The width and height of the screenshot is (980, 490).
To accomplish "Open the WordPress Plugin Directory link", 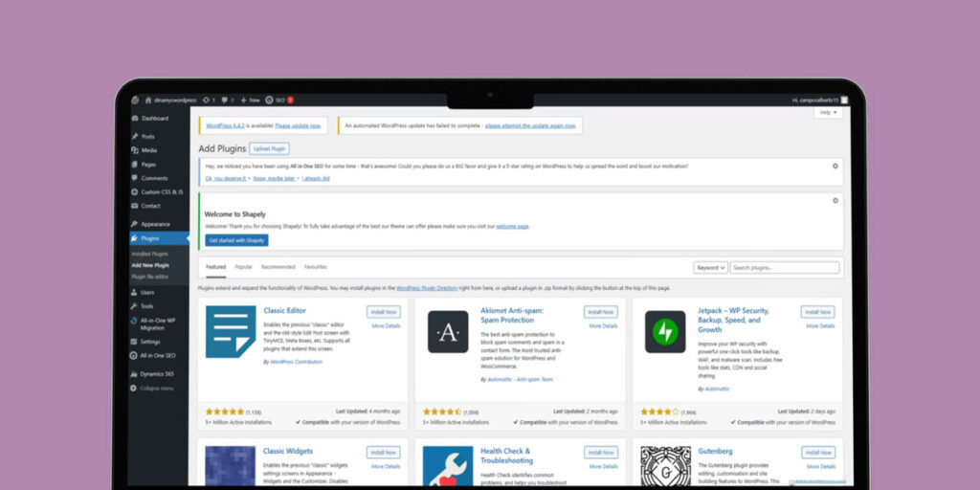I will [x=427, y=288].
